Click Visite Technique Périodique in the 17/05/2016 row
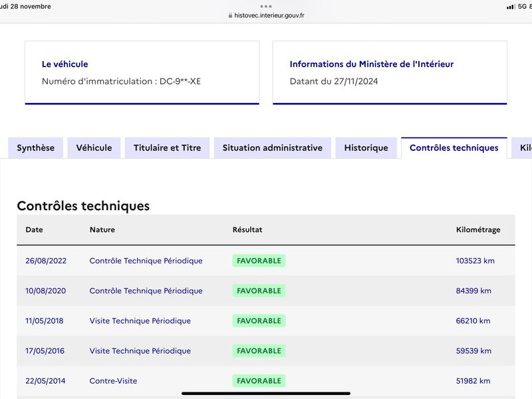Viewport: 532px width, 399px height. [x=140, y=351]
